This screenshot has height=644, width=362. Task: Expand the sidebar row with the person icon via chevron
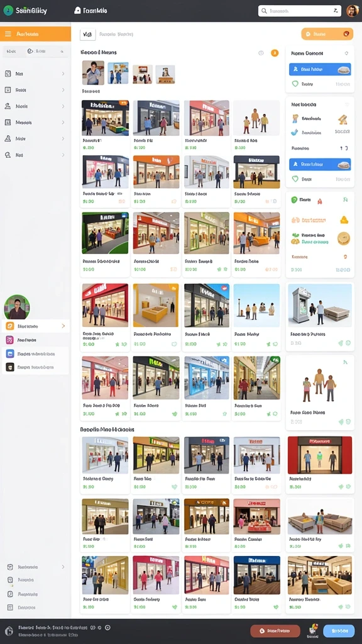63,106
